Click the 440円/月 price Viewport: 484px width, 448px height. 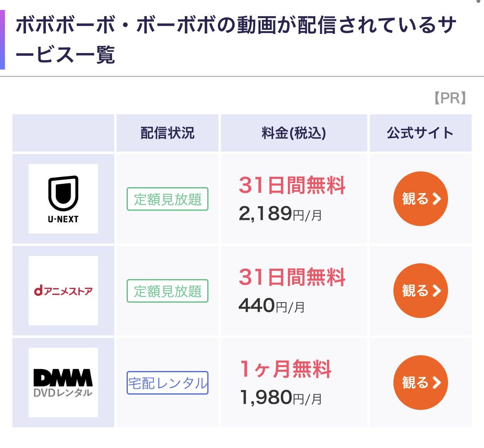(x=272, y=306)
